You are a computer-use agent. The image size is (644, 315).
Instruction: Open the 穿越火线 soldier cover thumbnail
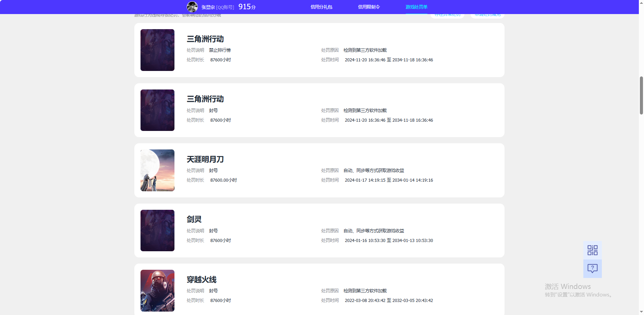pyautogui.click(x=157, y=291)
